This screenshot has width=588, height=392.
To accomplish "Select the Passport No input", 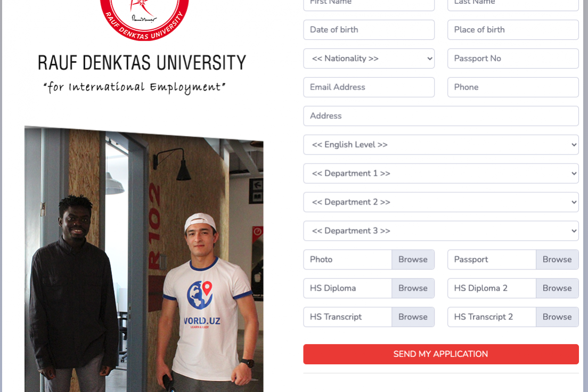I will click(512, 59).
